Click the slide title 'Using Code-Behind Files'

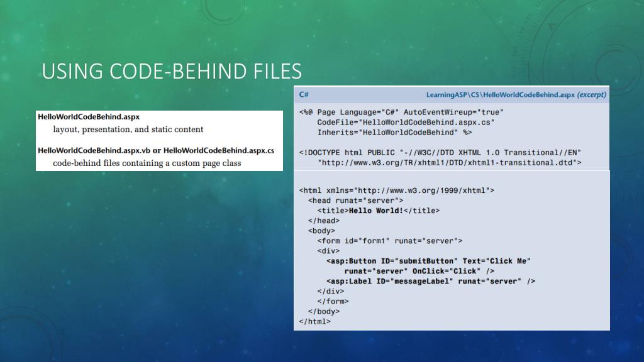(172, 72)
